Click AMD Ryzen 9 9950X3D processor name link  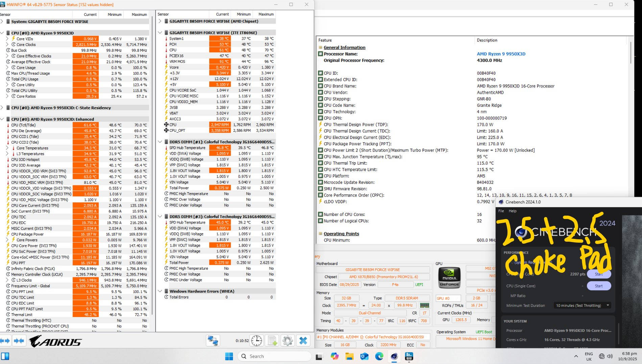tap(501, 54)
